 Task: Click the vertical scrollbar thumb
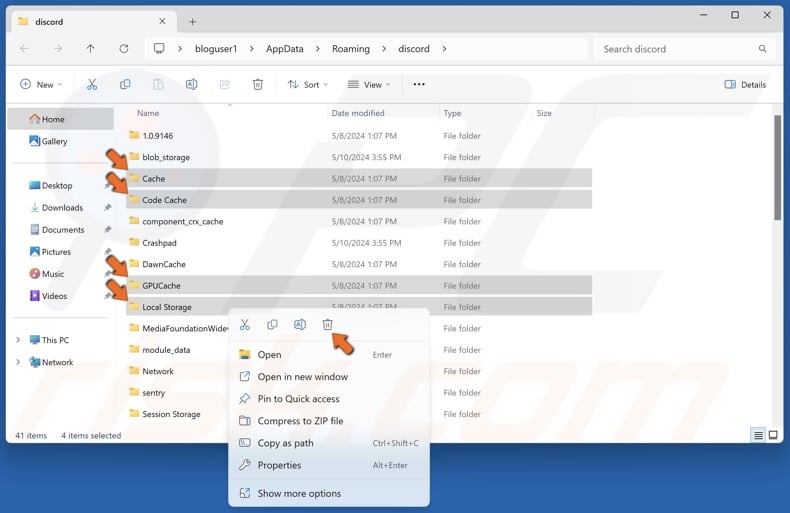pos(777,167)
